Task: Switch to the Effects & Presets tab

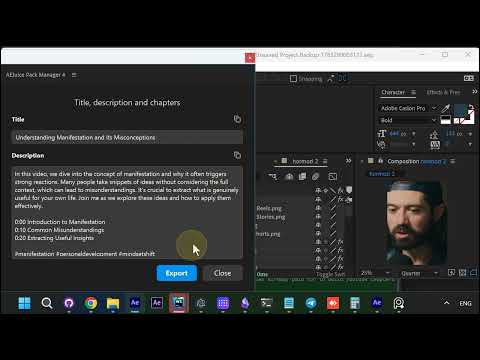Action: coord(443,92)
